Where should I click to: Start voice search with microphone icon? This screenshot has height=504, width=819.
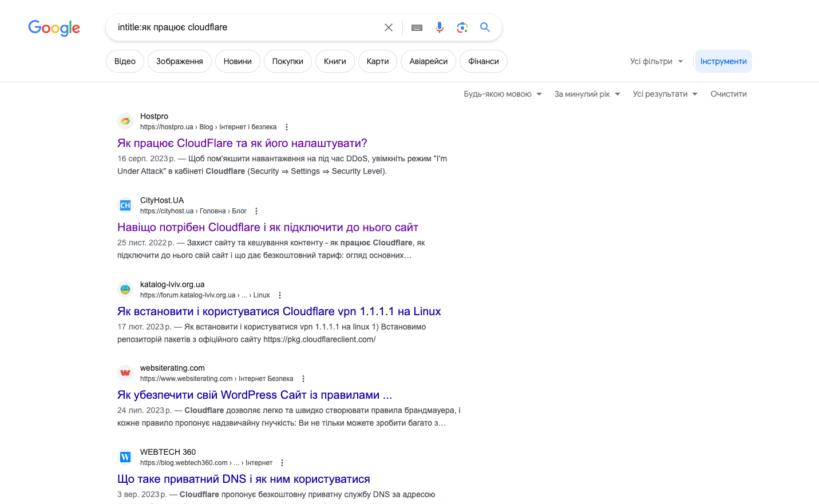point(440,27)
